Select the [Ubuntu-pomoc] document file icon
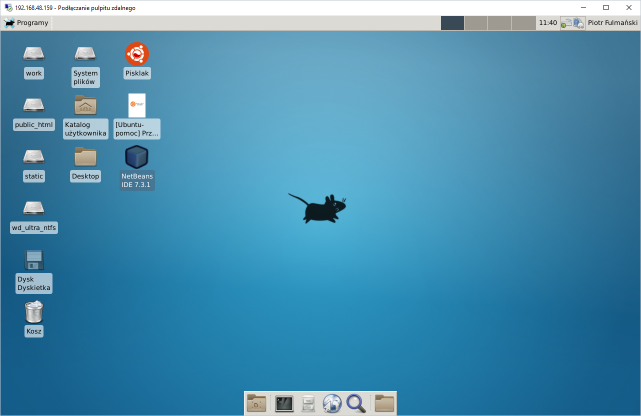Image resolution: width=641 pixels, height=416 pixels. coord(137,105)
